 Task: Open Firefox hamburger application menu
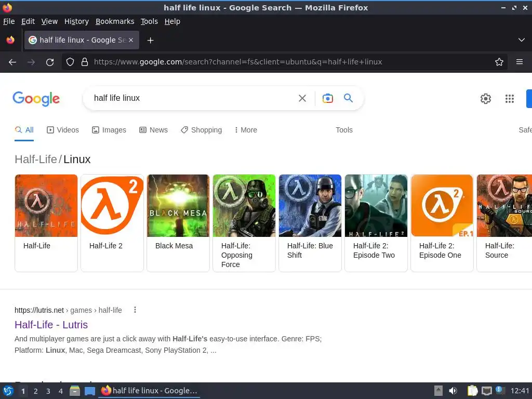(x=519, y=62)
